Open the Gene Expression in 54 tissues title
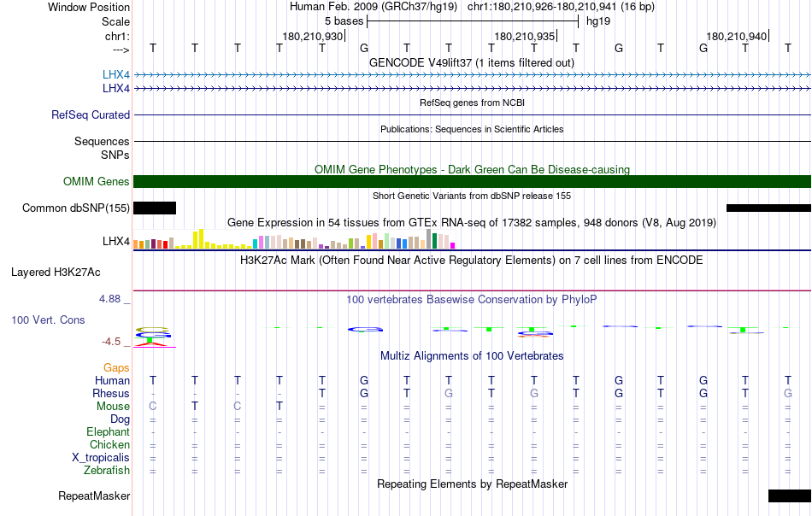Image resolution: width=812 pixels, height=516 pixels. coord(472,223)
